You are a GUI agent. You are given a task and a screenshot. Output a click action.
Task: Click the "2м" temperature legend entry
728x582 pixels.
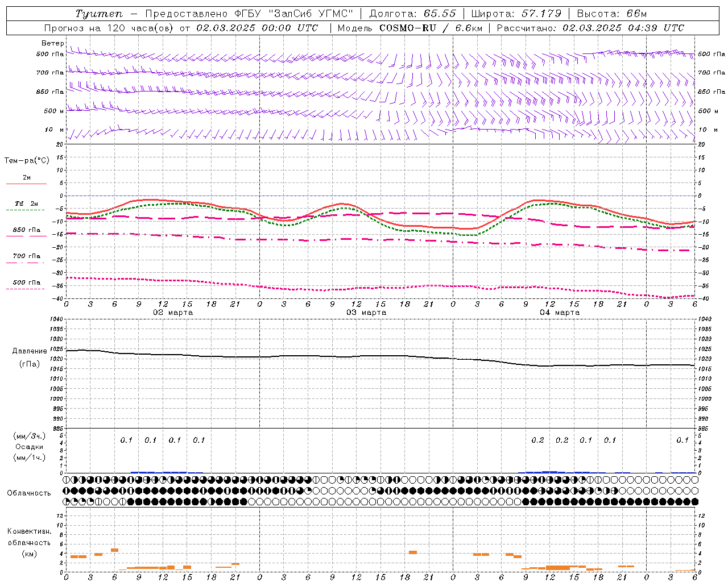click(x=27, y=178)
